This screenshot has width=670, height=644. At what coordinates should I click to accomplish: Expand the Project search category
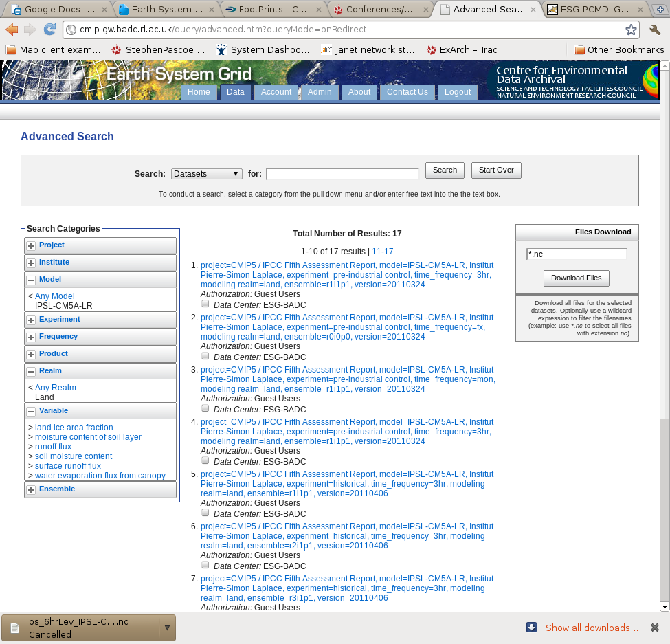(31, 245)
